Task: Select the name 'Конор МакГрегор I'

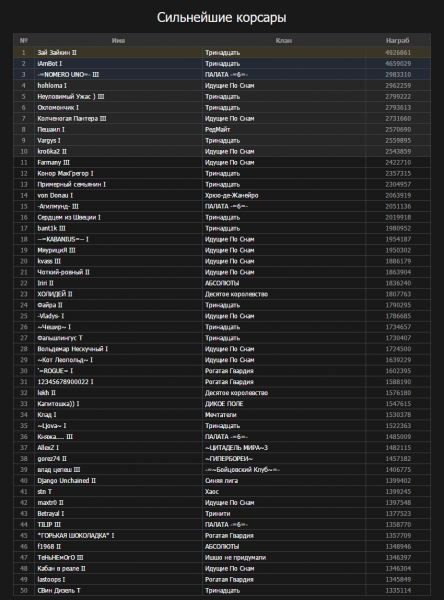Action: [x=65, y=173]
